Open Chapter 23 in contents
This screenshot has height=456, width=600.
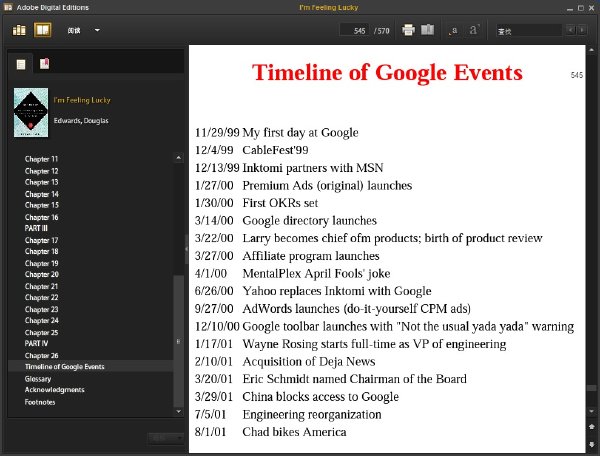point(41,309)
